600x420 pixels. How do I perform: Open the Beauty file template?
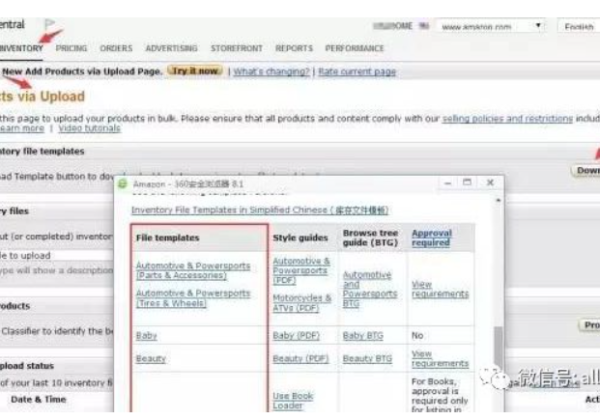151,358
